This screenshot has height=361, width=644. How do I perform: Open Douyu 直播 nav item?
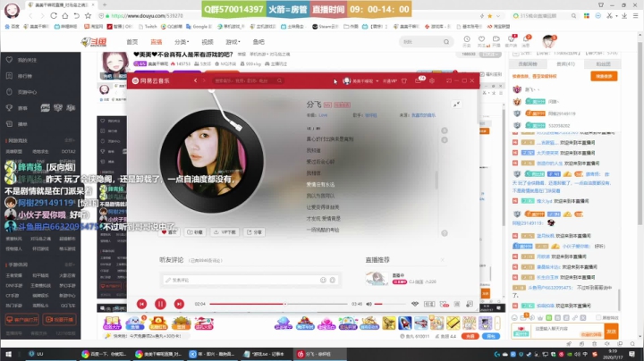pyautogui.click(x=156, y=42)
